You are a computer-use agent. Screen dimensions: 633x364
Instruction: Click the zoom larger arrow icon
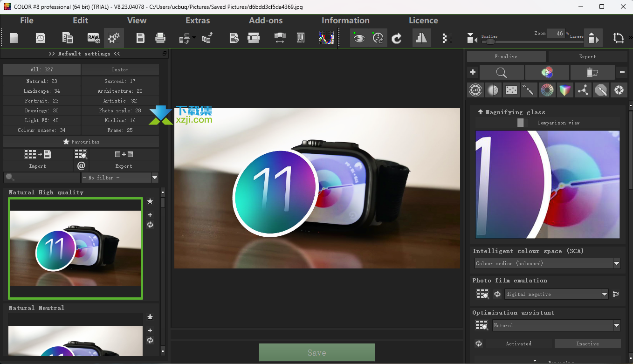(x=592, y=38)
